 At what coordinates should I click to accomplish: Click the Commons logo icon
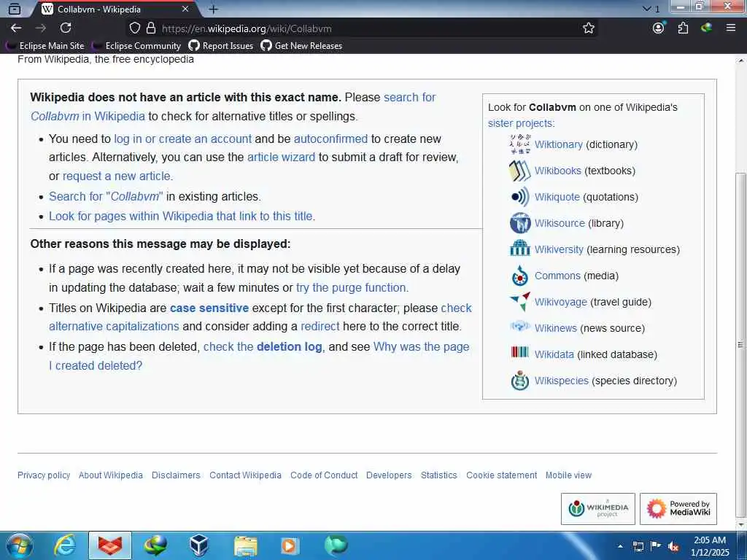tap(519, 275)
